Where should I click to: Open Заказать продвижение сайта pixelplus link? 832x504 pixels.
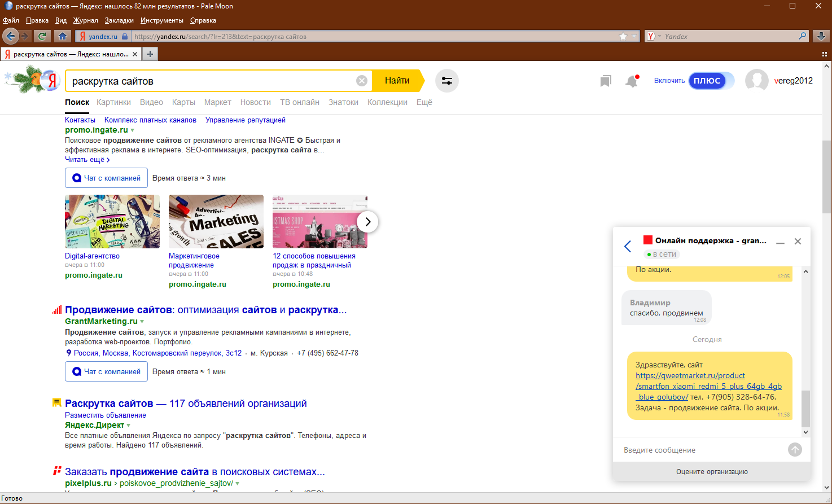(x=195, y=472)
